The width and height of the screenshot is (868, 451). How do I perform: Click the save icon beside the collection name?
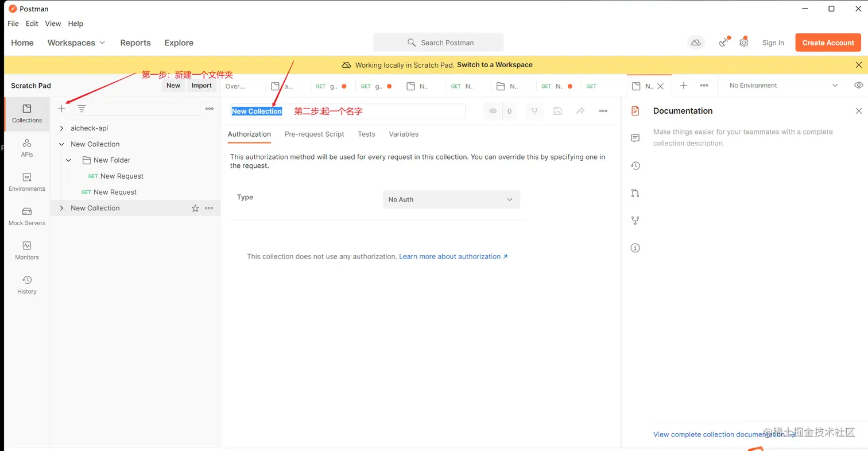click(x=557, y=111)
